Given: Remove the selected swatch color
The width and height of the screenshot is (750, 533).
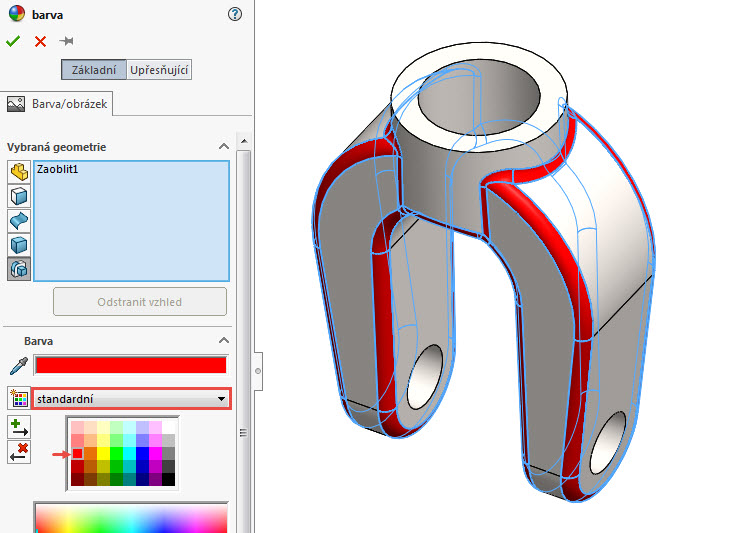Looking at the screenshot, I should (x=19, y=452).
